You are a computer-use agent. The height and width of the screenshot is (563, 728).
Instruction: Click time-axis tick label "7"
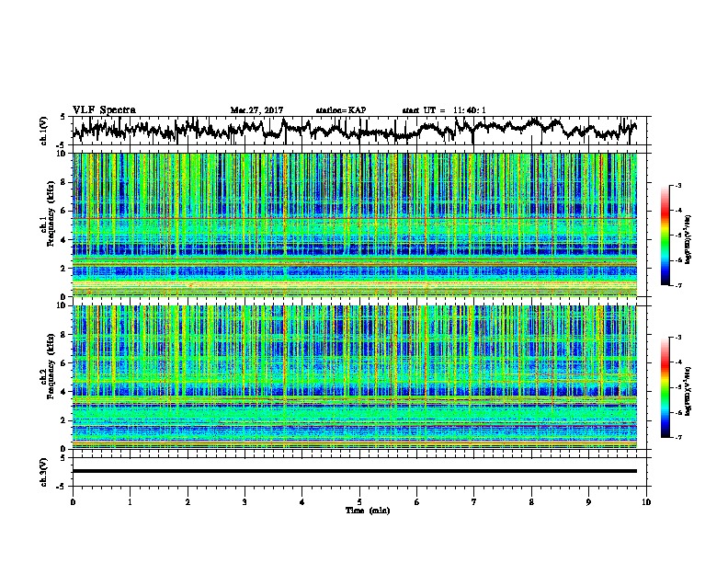click(x=474, y=502)
